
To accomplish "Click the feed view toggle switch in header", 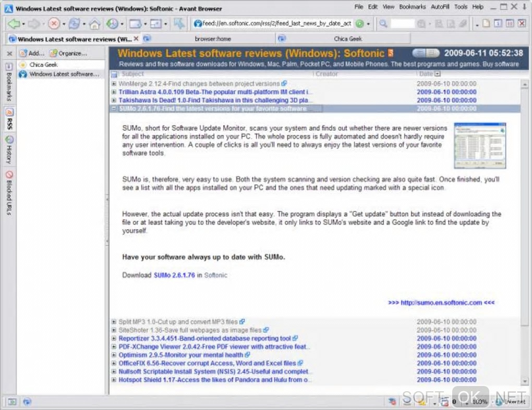I will click(426, 53).
